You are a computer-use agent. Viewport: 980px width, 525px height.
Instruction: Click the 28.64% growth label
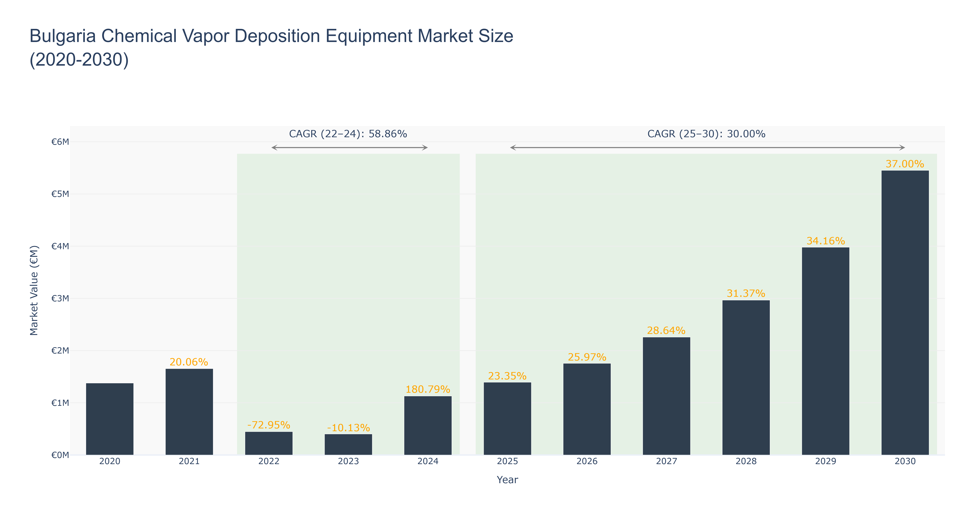tap(666, 330)
